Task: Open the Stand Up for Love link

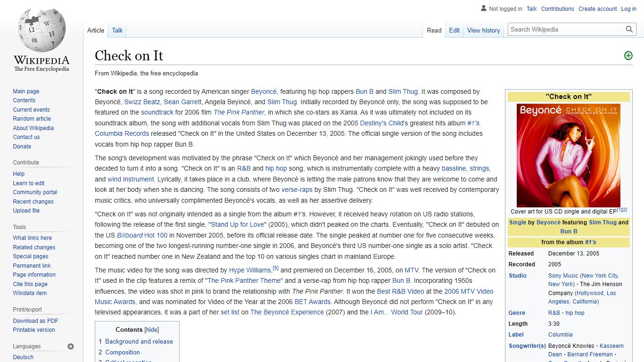Action: pos(238,224)
